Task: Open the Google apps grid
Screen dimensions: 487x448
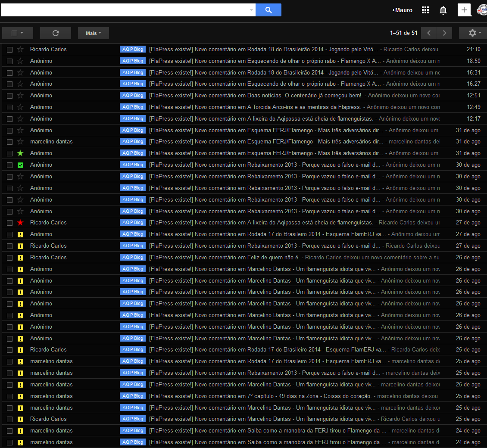Action: [425, 10]
